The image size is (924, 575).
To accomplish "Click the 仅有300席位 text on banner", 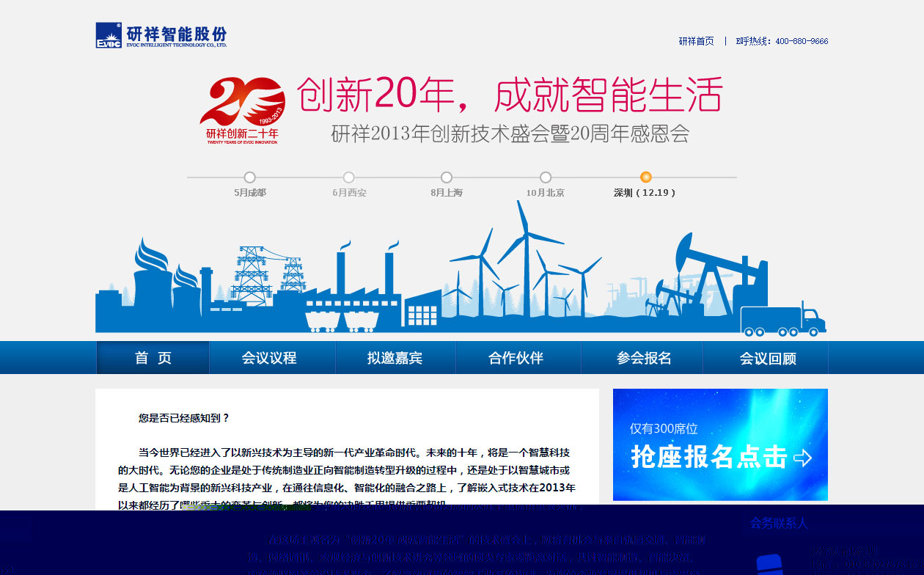I will pyautogui.click(x=664, y=429).
